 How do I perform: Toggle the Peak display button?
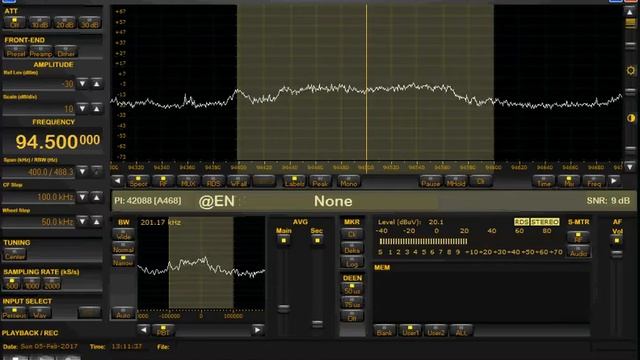320,182
